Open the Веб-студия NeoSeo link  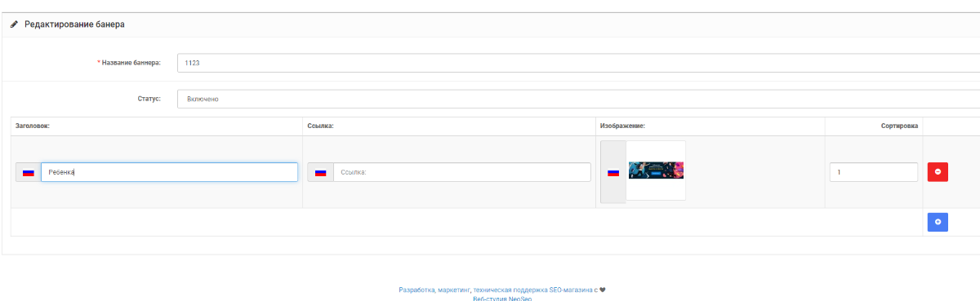(x=502, y=299)
